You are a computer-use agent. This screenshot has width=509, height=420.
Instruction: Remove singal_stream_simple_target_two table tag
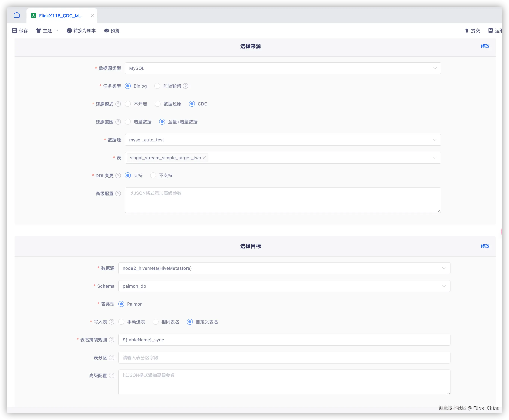(x=204, y=158)
